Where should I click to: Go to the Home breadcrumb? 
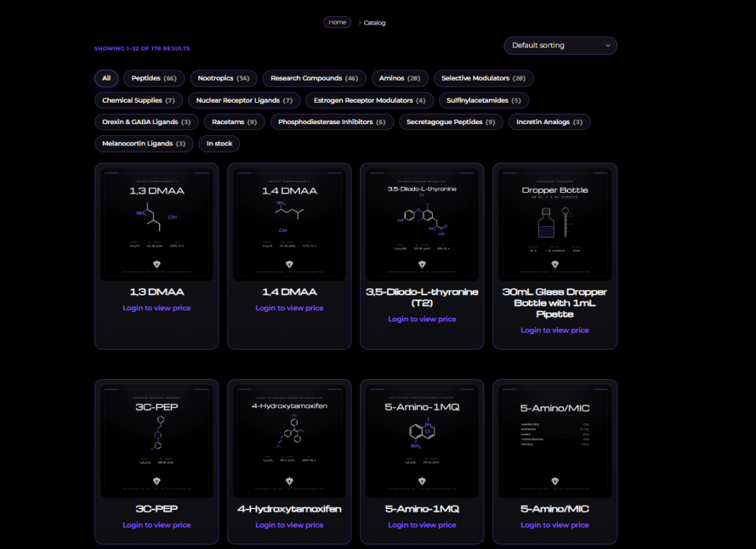(337, 22)
